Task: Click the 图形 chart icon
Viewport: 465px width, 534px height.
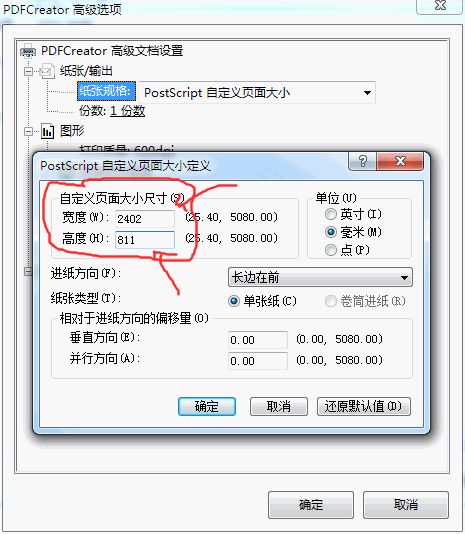Action: coord(47,131)
